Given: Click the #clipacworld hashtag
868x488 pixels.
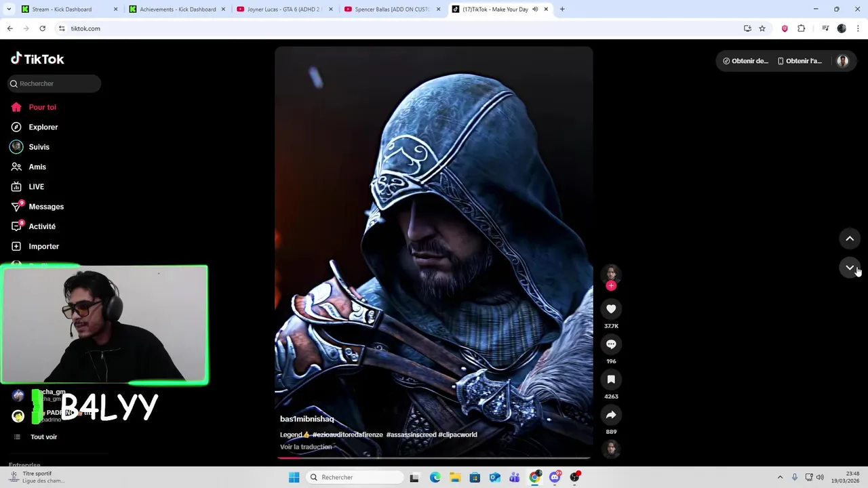Looking at the screenshot, I should 458,434.
